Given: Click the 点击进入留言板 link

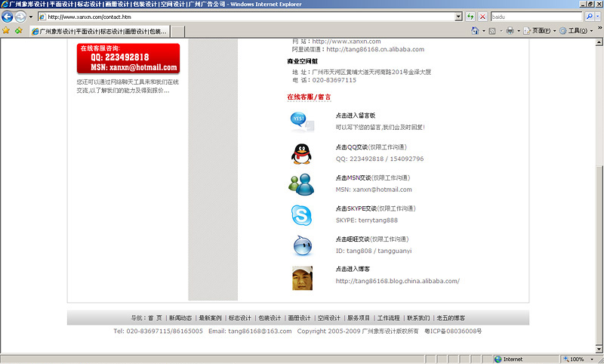Looking at the screenshot, I should point(355,116).
